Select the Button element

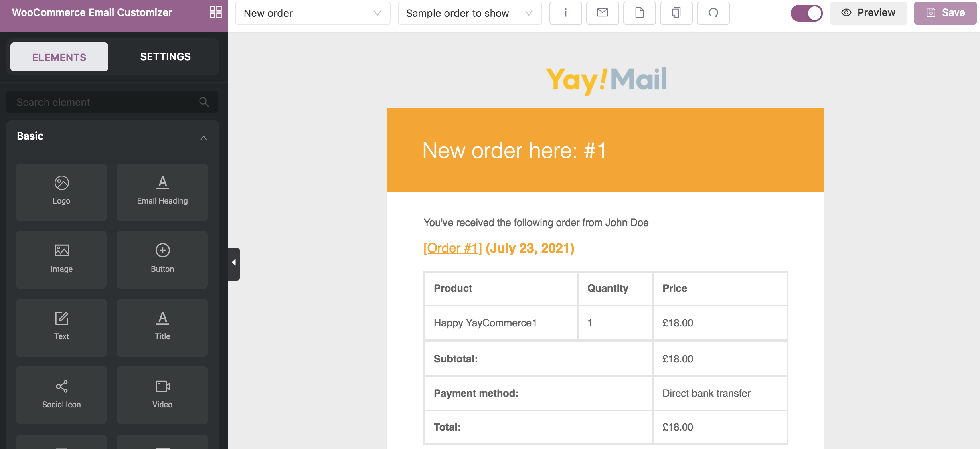[x=162, y=260]
